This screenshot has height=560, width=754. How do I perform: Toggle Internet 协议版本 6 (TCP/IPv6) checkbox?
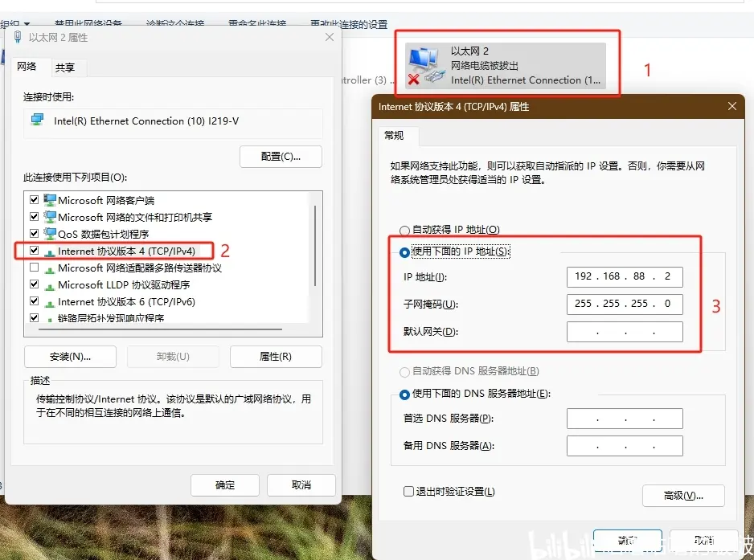(x=34, y=301)
